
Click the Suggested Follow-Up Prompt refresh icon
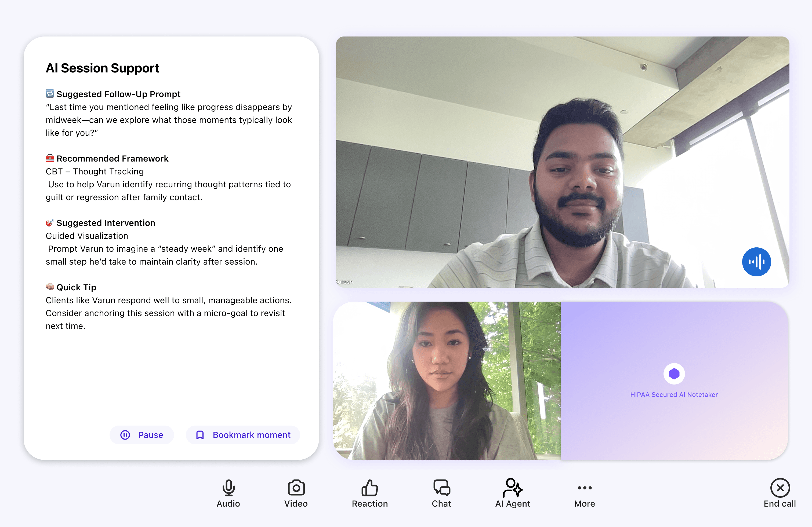point(50,93)
